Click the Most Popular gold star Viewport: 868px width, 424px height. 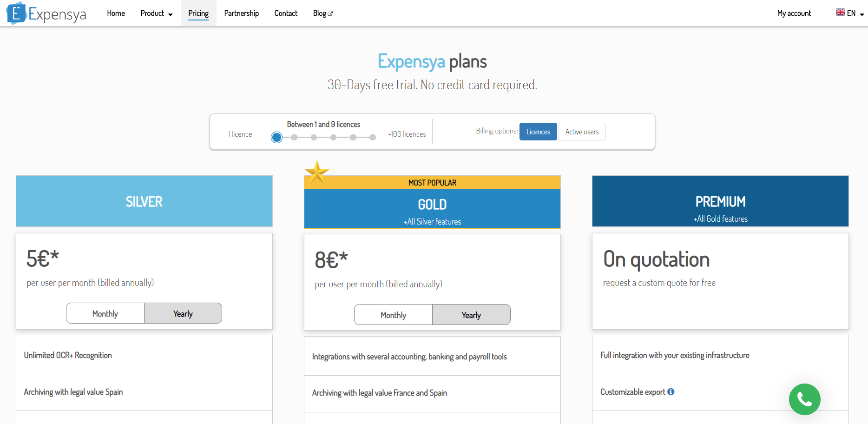tap(317, 172)
